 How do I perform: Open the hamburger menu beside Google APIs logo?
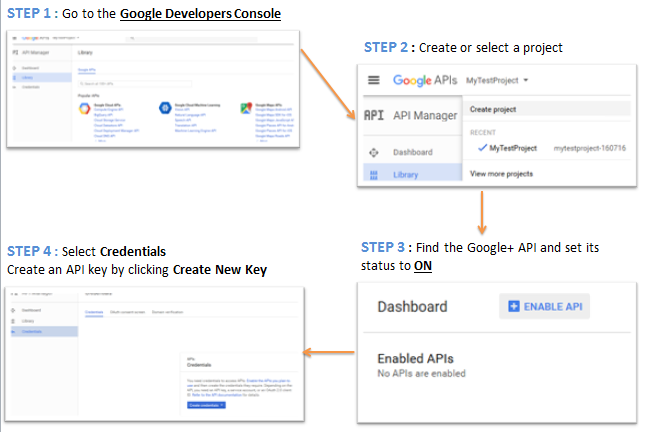375,80
